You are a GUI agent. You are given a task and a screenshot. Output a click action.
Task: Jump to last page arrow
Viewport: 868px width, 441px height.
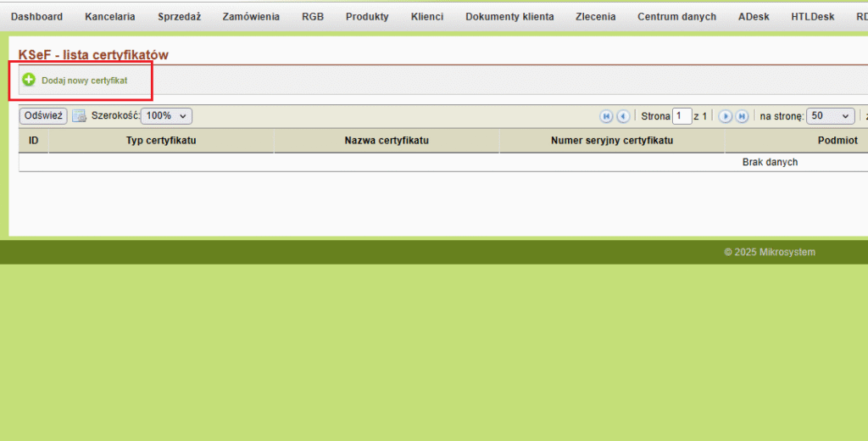coord(742,116)
